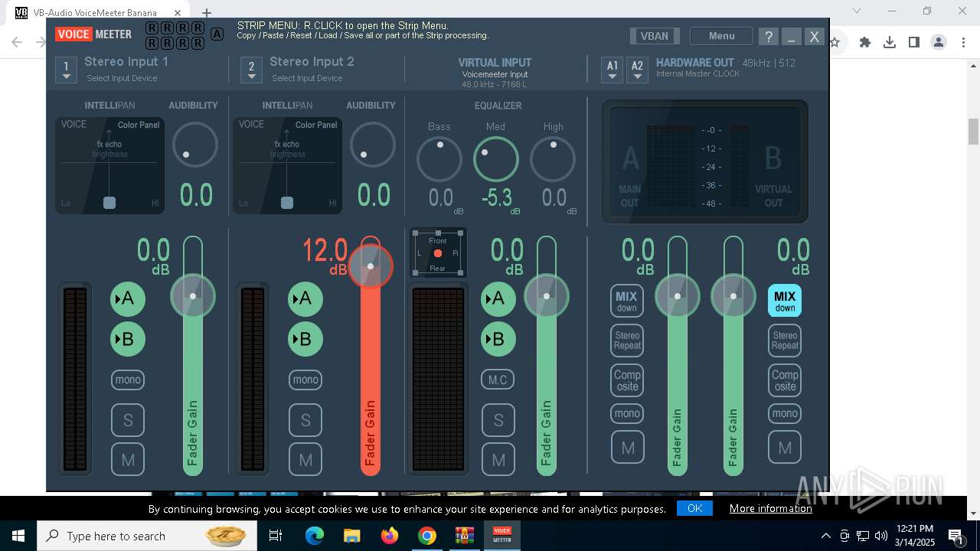Click the Front/Rear surround panner box
This screenshot has width=980, height=551.
438,253
